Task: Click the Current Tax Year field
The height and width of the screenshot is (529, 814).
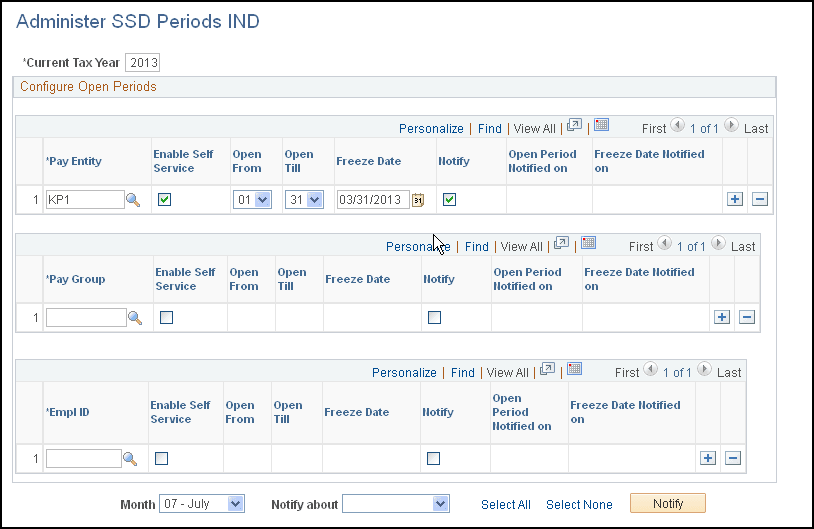Action: 143,63
